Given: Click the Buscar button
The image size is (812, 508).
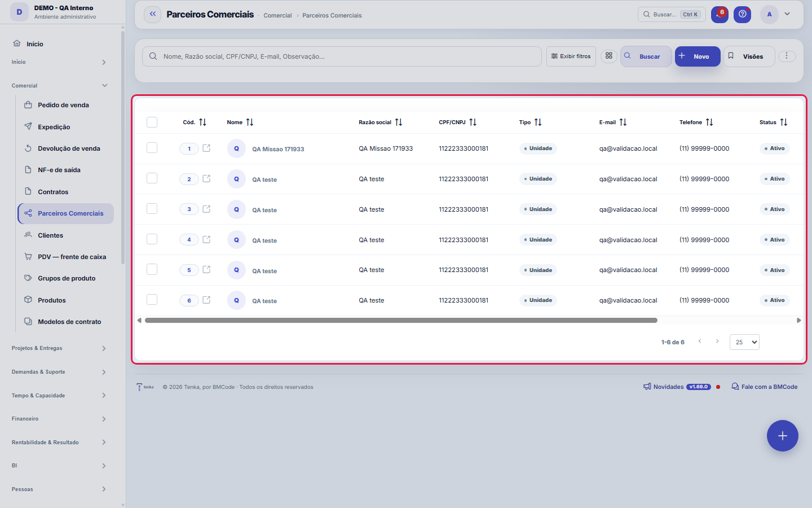Looking at the screenshot, I should tap(646, 56).
